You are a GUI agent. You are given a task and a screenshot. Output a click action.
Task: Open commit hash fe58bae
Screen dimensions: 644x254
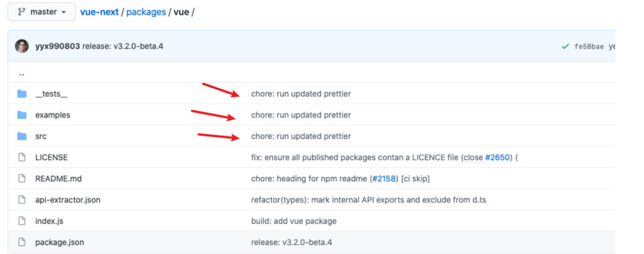589,47
